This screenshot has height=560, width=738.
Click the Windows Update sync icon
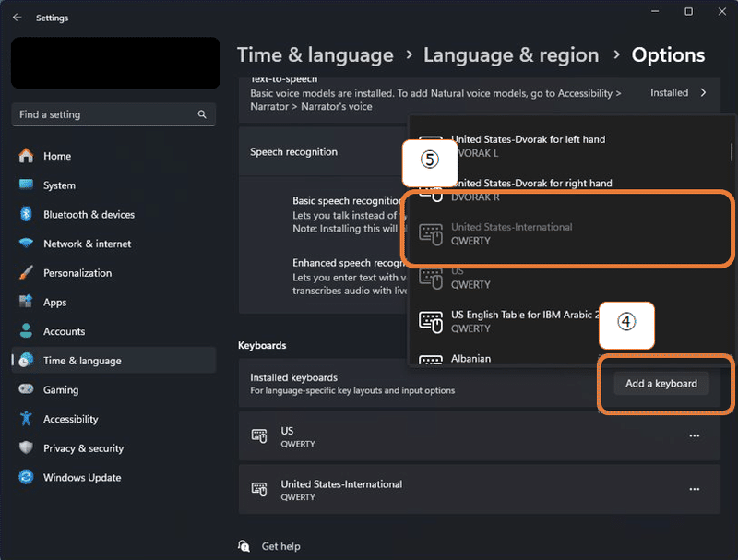point(27,477)
